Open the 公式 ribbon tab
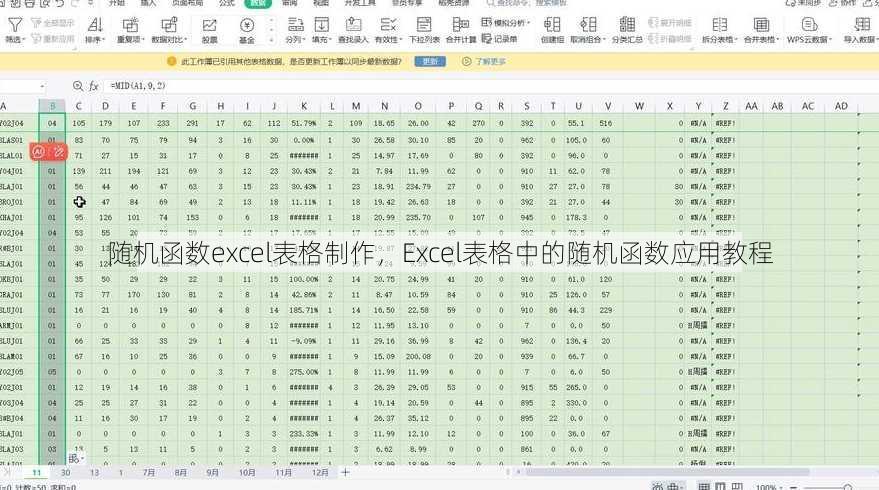The image size is (879, 490). (226, 3)
